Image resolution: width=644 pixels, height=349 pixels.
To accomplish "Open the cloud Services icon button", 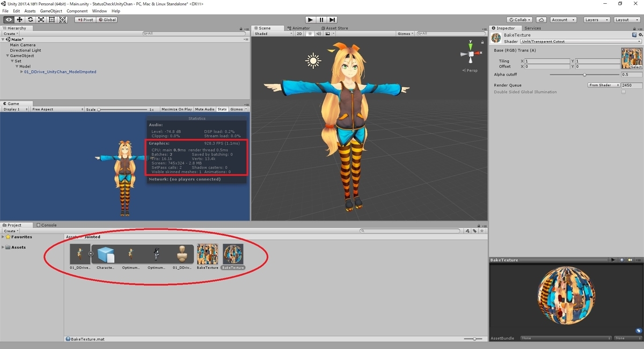I will coord(541,20).
